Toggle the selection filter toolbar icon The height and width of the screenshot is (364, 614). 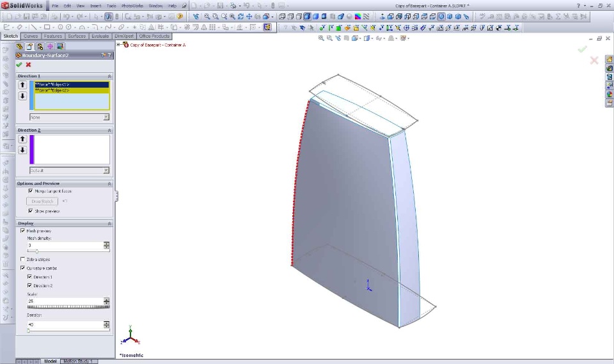tap(109, 17)
